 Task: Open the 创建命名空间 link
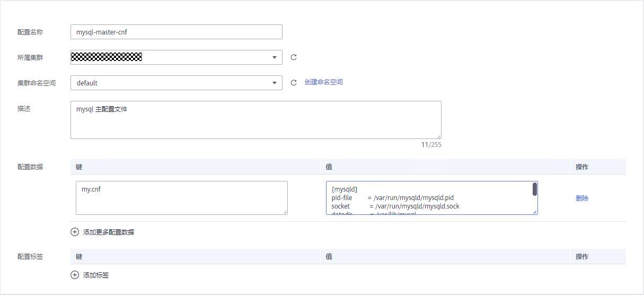click(x=323, y=82)
